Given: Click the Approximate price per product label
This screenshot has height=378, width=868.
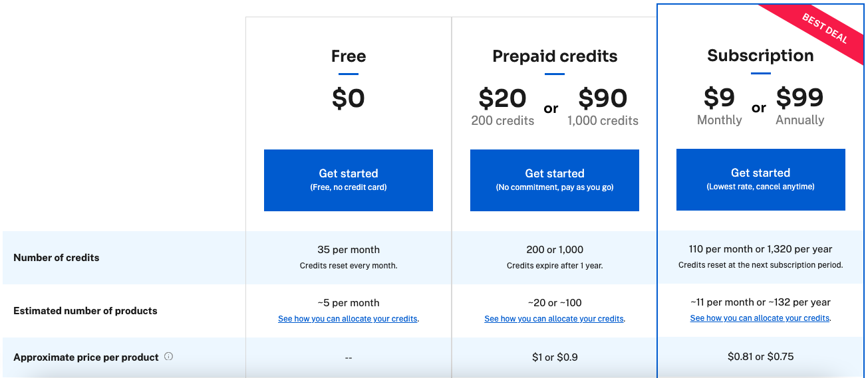Looking at the screenshot, I should [86, 357].
